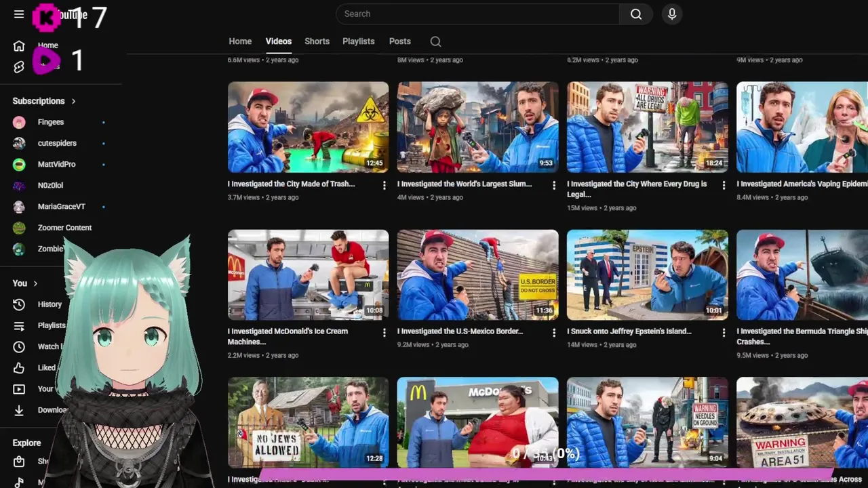Open options for World's Largest Slum video
The width and height of the screenshot is (868, 488).
click(x=553, y=185)
